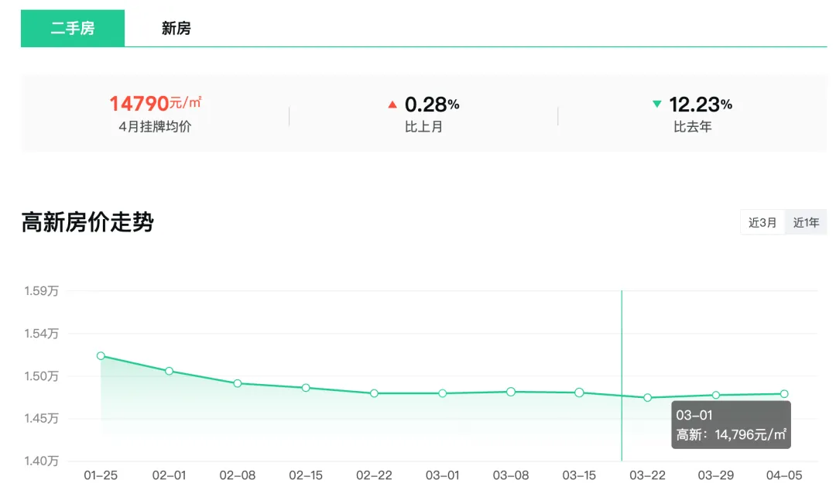Select the 近3月 time range
The width and height of the screenshot is (836, 504).
click(x=762, y=222)
